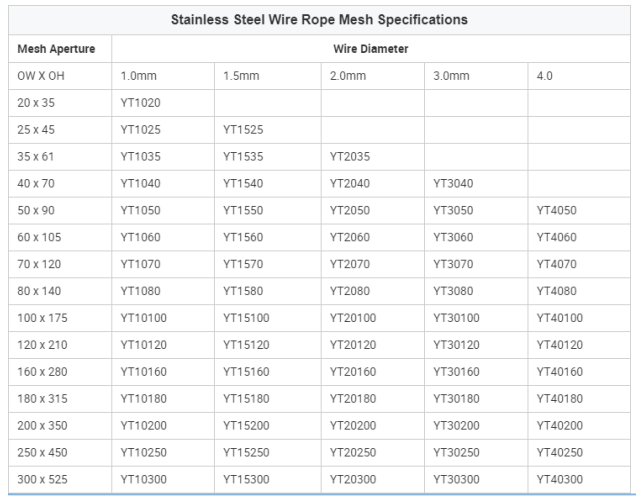Click the YT2080 cell
This screenshot has width=641, height=499.
click(x=373, y=291)
